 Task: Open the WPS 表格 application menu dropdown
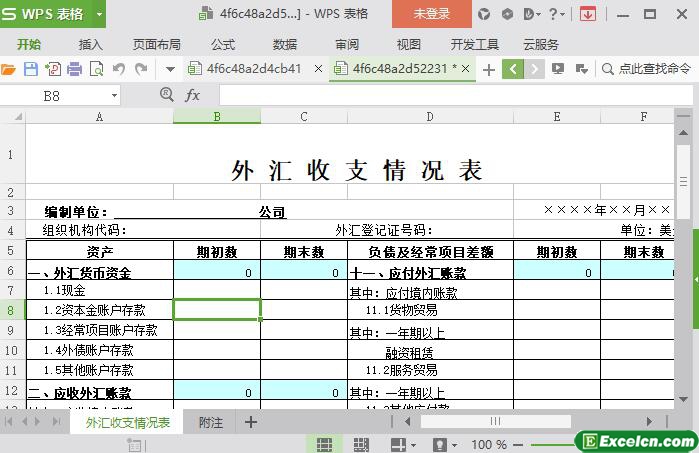99,14
